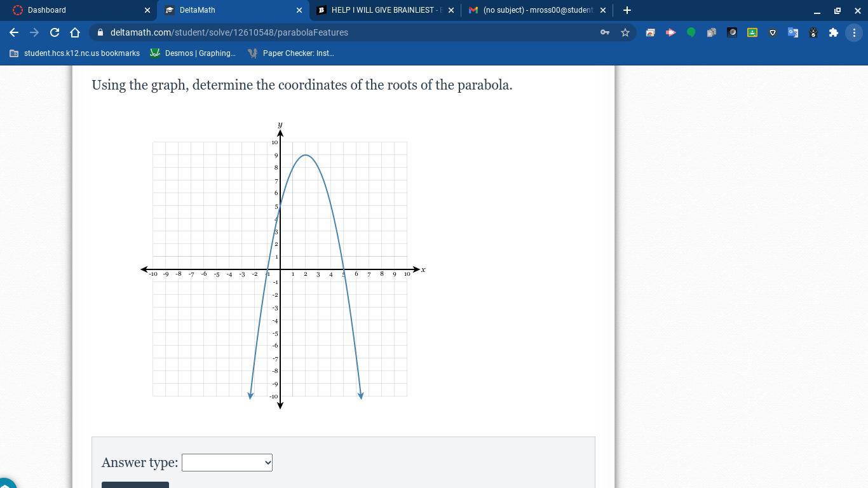
Task: Click the white shield extension icon
Action: (773, 32)
